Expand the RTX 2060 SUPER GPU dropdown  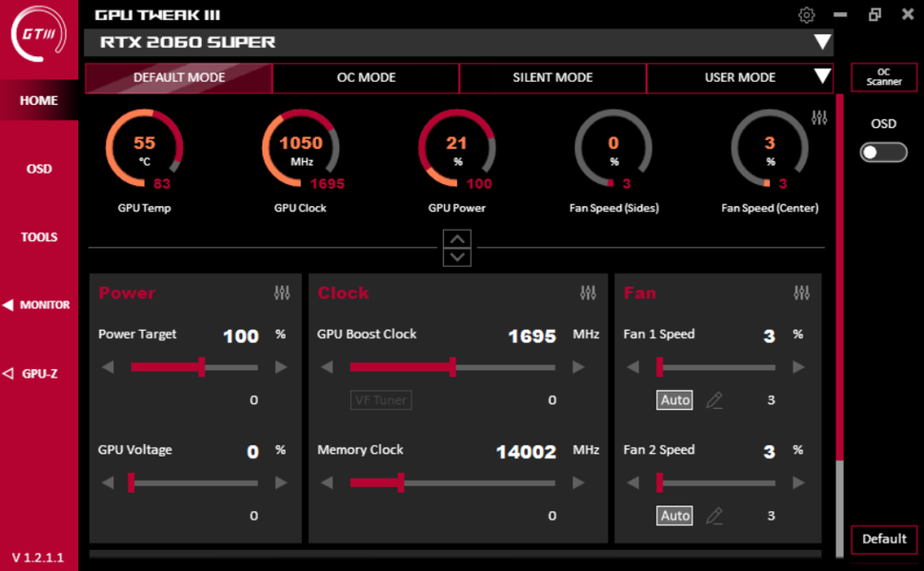(x=822, y=42)
